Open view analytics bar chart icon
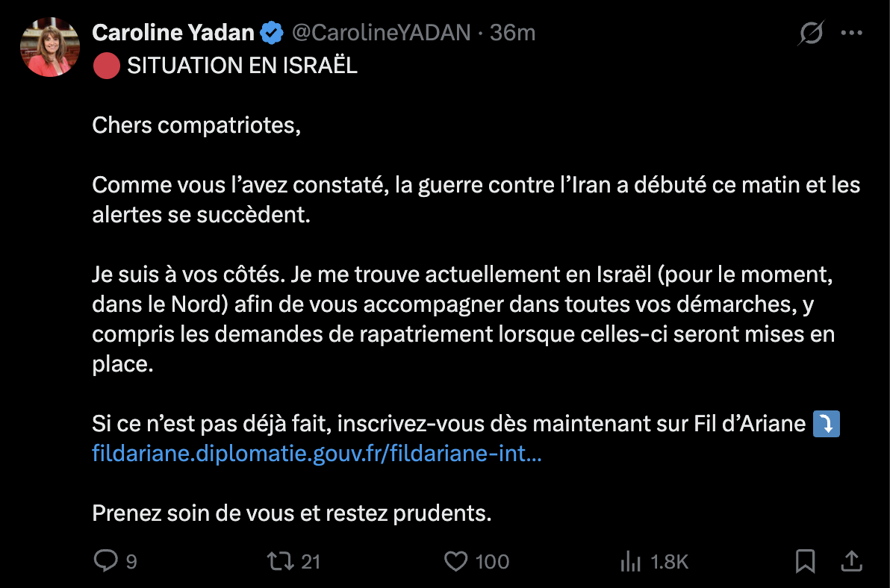890x588 pixels. 631,561
